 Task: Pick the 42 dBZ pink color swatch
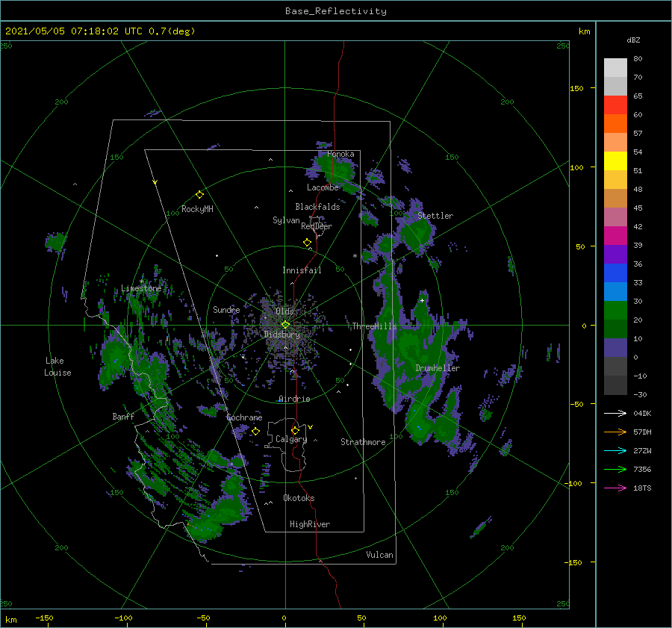coord(615,217)
